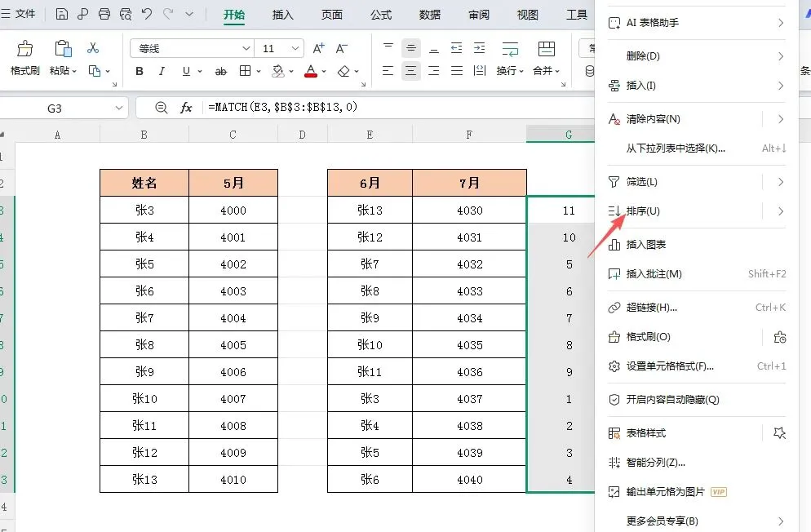Image resolution: width=811 pixels, height=532 pixels.
Task: Toggle Strikethrough formatting
Action: pyautogui.click(x=221, y=71)
